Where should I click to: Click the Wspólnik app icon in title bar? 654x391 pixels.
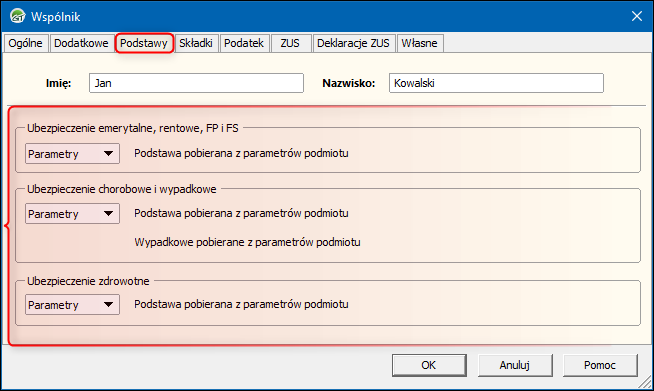[x=18, y=16]
